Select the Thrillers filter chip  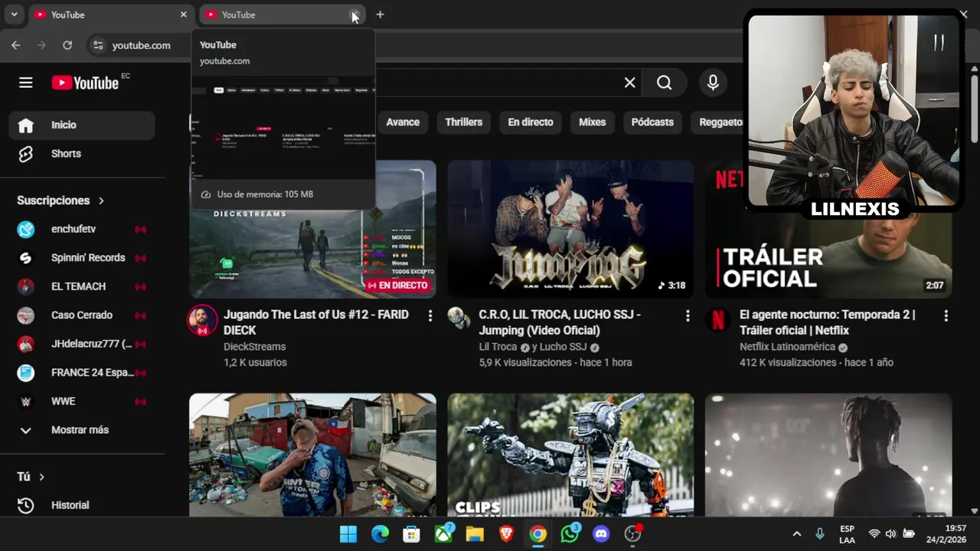[x=464, y=122]
